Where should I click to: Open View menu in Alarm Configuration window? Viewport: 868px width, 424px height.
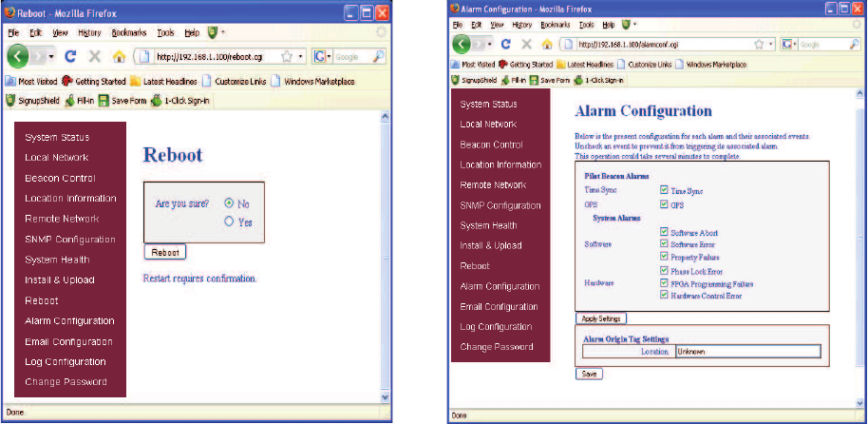coord(497,25)
